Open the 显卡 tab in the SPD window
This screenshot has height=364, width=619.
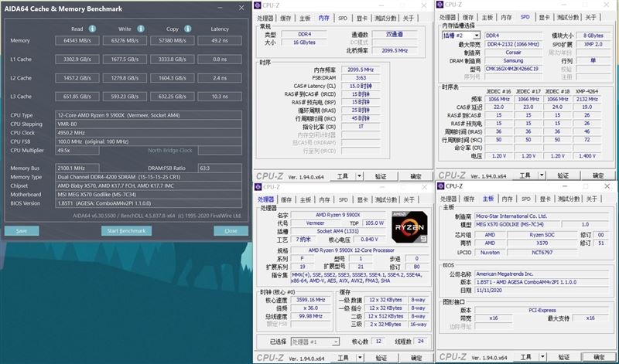545,17
